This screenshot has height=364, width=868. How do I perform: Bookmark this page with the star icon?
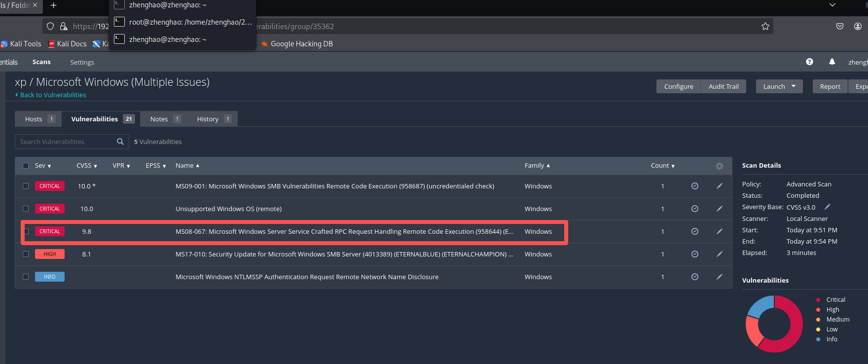pos(765,26)
